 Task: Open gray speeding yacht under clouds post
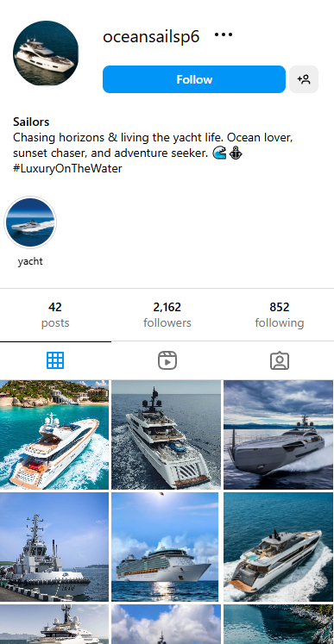point(279,435)
